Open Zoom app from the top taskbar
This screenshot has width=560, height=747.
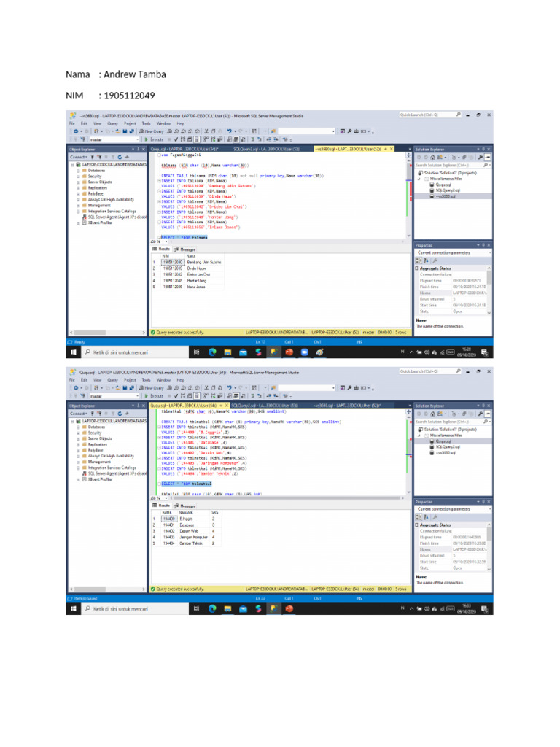(305, 352)
